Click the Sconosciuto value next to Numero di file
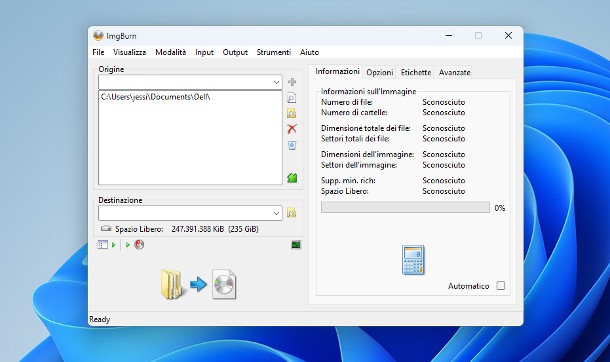Screen dimensions: 610x362 (x=443, y=102)
